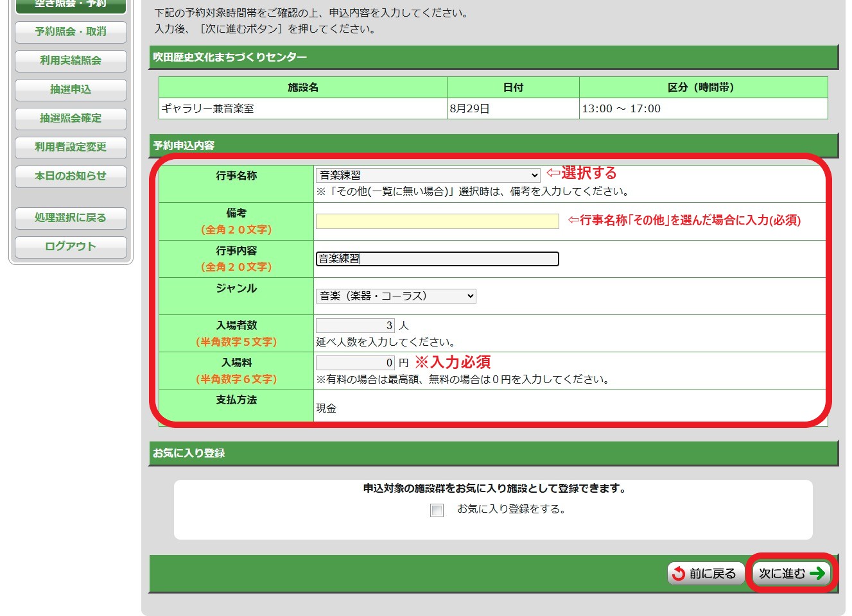Viewport: 852px width, 616px height.
Task: Select 利用実績照会 in the sidebar
Action: point(71,60)
